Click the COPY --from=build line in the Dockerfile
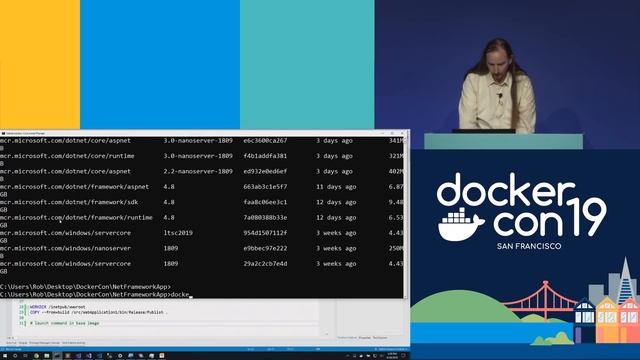The width and height of the screenshot is (640, 360). 97,312
